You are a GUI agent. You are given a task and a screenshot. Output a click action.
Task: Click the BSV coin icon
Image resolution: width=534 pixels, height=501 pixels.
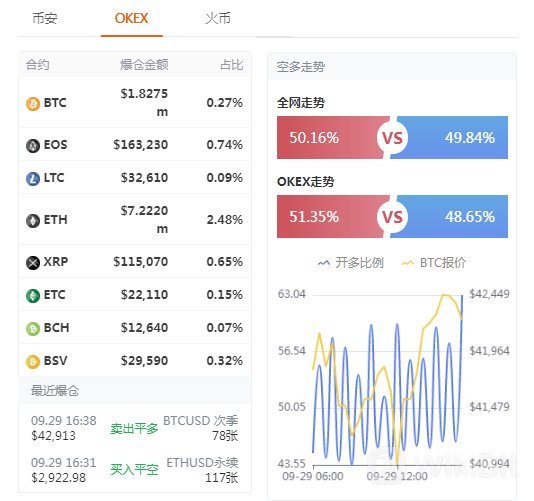click(33, 362)
